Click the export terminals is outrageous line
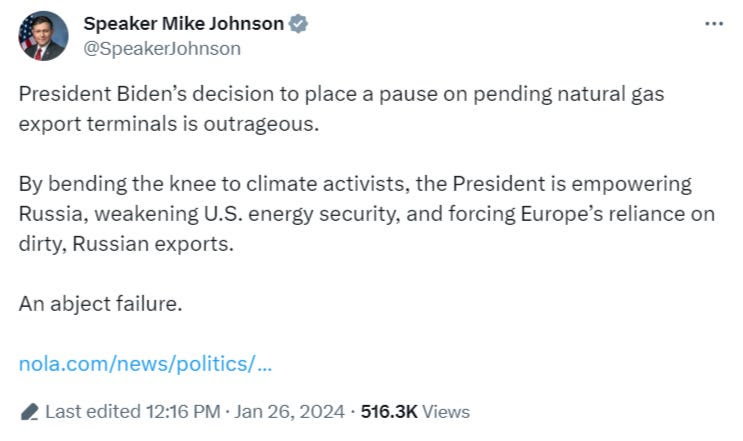 [169, 124]
